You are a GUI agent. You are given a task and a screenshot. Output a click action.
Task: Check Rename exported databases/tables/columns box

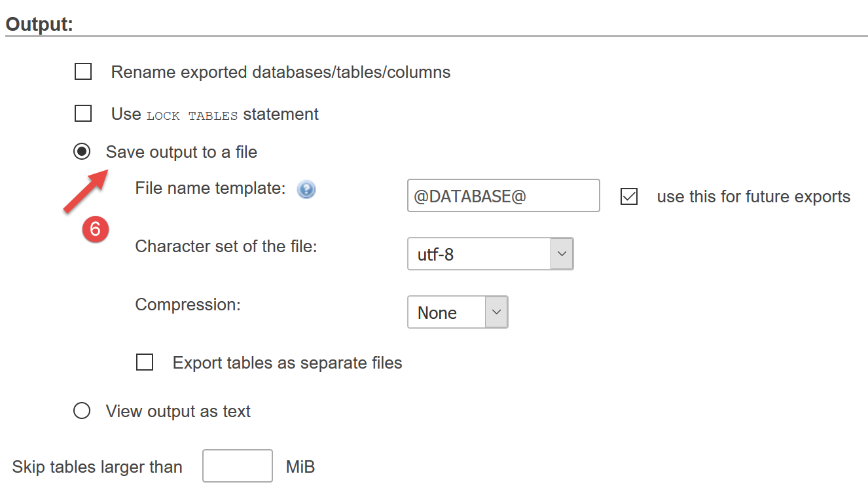tap(83, 71)
